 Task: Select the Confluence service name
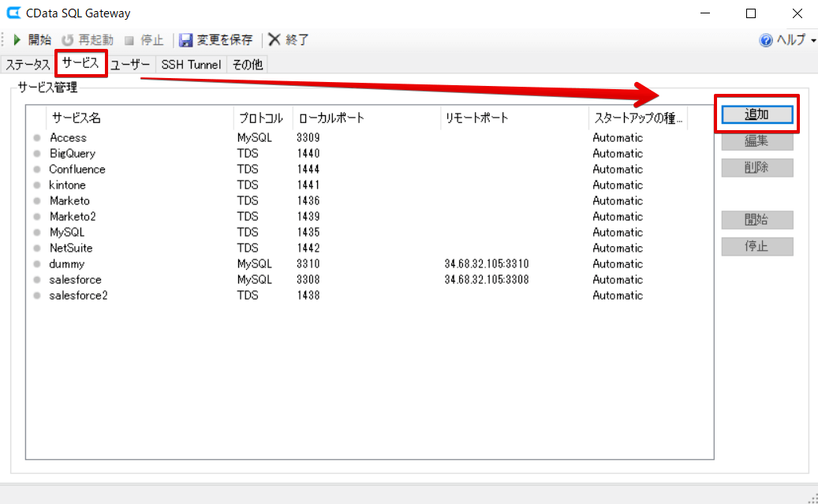[77, 169]
